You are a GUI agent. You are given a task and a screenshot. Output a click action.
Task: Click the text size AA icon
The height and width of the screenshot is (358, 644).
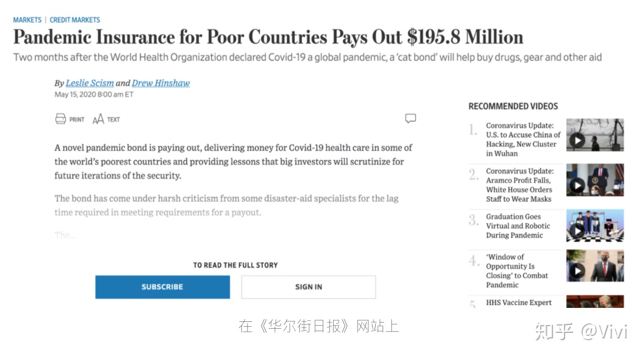click(98, 120)
